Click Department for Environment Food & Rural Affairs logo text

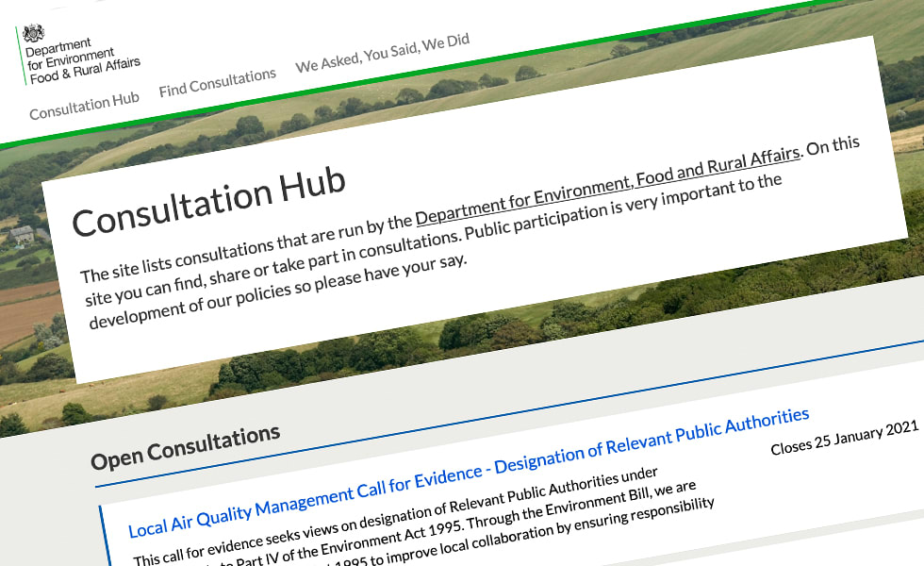pyautogui.click(x=83, y=62)
